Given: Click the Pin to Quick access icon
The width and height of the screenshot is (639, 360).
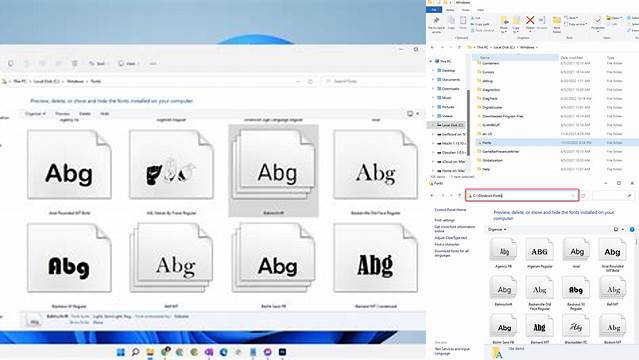Looking at the screenshot, I should coord(436,21).
